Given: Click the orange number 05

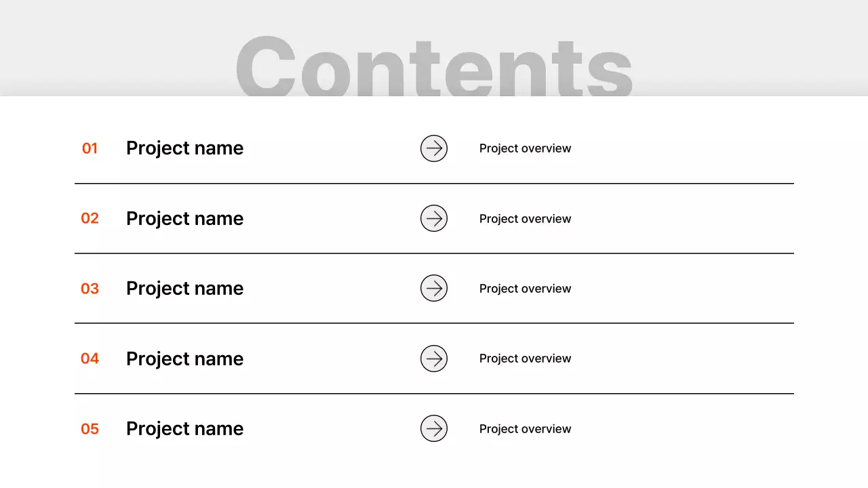Looking at the screenshot, I should [90, 429].
